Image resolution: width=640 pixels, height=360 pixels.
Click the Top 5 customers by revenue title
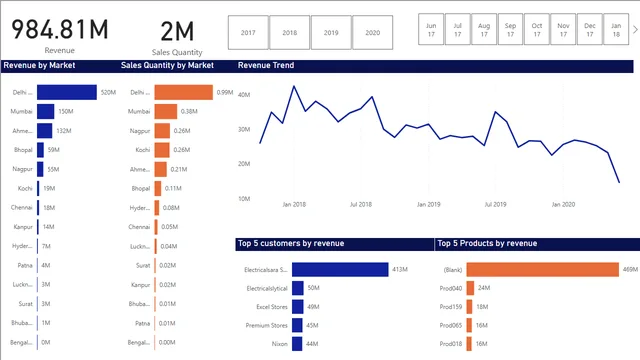click(x=291, y=243)
